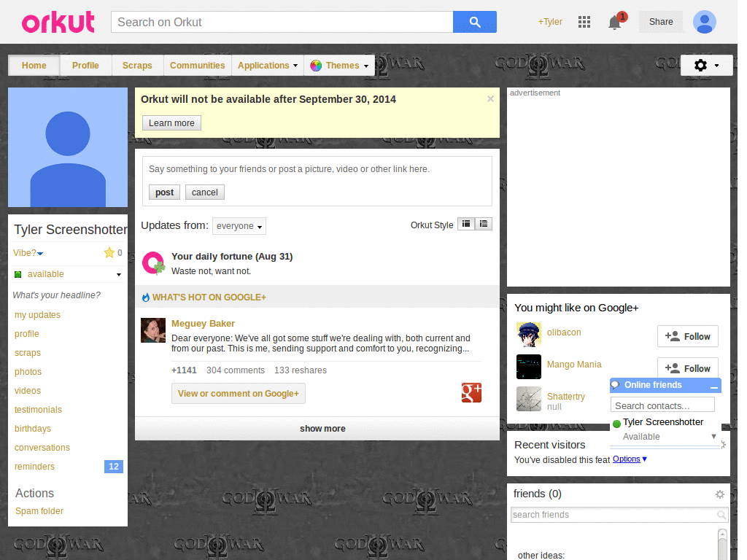Click the green available status icon
747x560 pixels.
coord(18,274)
